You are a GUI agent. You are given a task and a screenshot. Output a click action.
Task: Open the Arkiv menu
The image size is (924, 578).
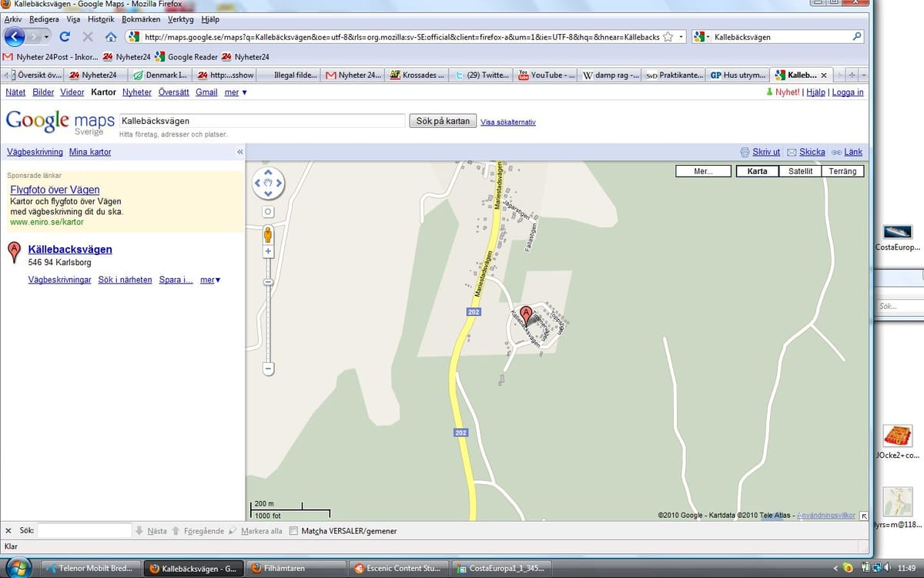click(x=13, y=19)
